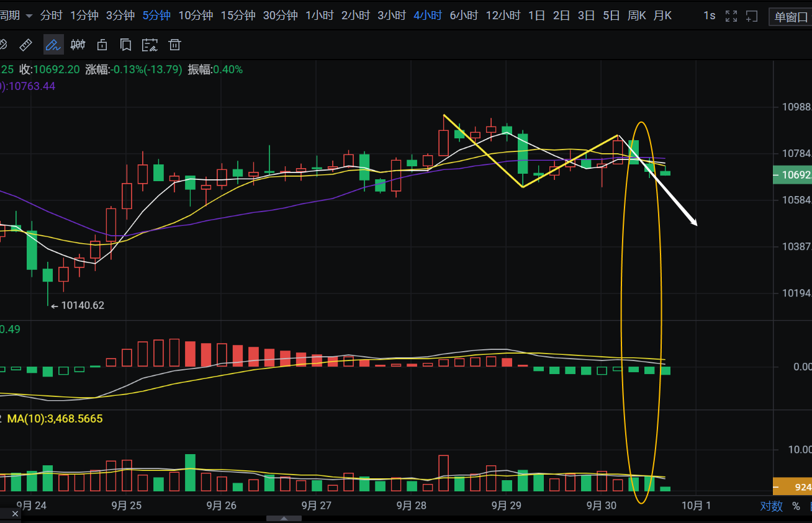Viewport: 812px width, 523px height.
Task: Enter fullscreen chart mode
Action: 731,16
